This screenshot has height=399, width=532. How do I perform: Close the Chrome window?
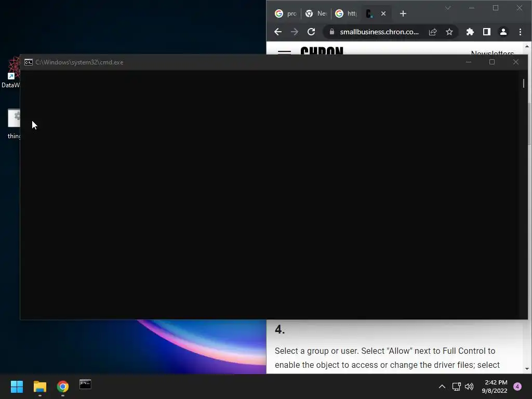point(520,8)
